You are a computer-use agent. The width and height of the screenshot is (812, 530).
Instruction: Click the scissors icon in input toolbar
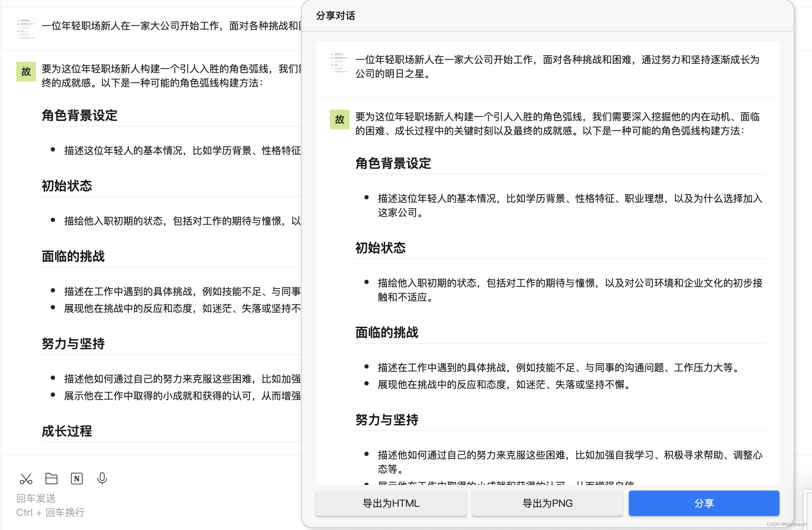26,479
